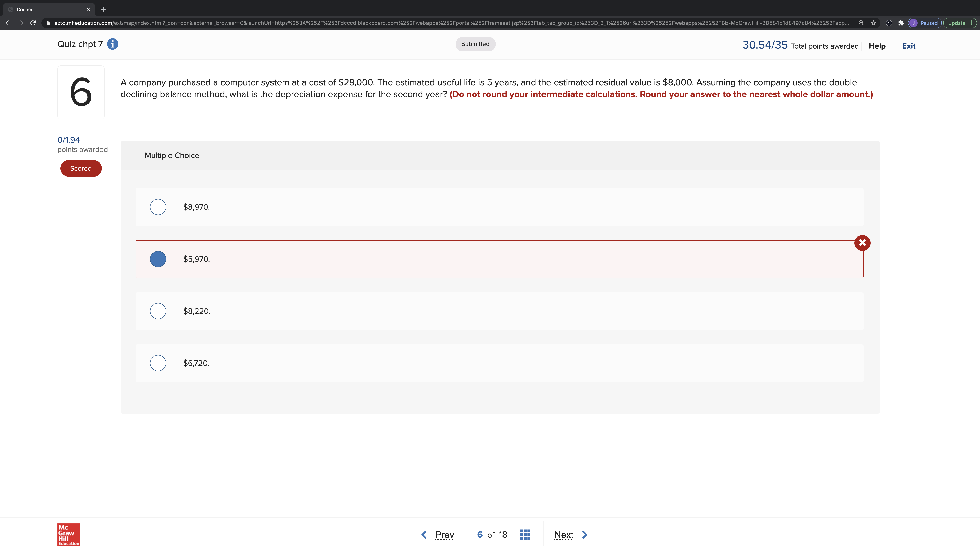Open the Chrome Update menu
980x551 pixels.
[960, 23]
